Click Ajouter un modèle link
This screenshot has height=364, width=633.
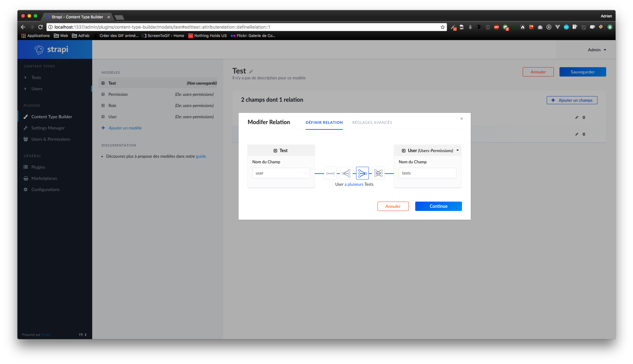pos(125,128)
